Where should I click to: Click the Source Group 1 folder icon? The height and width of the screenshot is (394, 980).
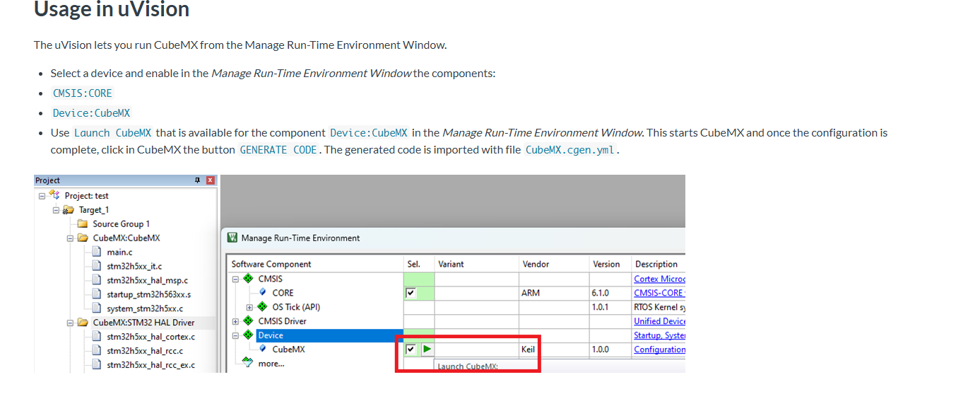point(83,224)
